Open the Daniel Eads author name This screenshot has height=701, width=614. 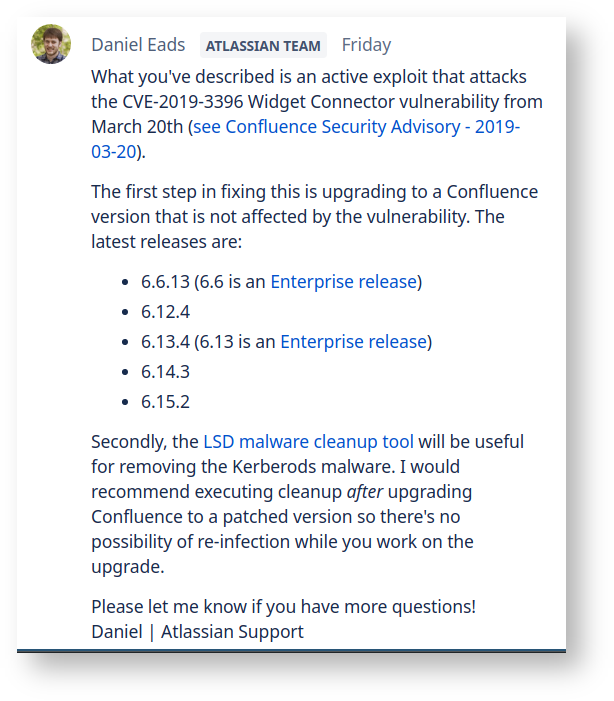click(137, 45)
